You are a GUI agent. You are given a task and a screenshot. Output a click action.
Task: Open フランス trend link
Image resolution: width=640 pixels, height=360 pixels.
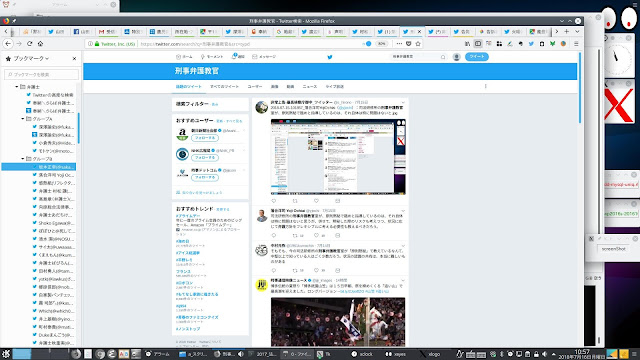pos(183,271)
